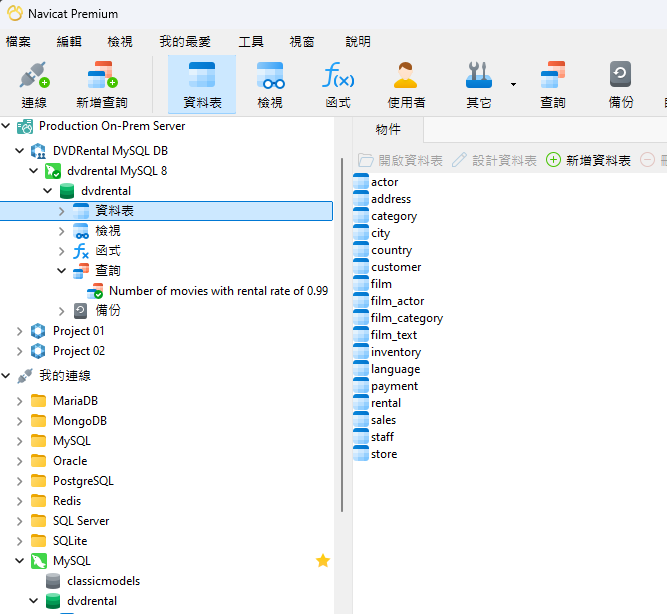Select the Views (檢視) toolbar icon
The width and height of the screenshot is (667, 614).
[x=270, y=75]
